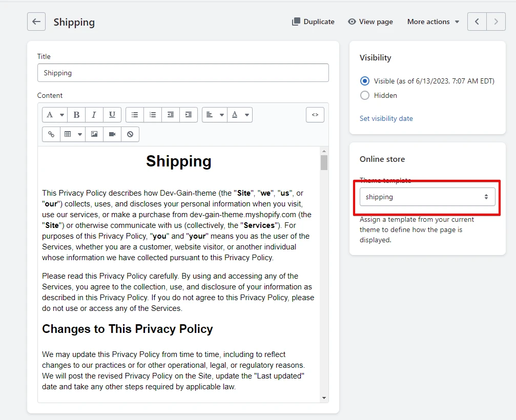Toggle underline formatting
Screen dimensions: 516x420
(x=112, y=115)
